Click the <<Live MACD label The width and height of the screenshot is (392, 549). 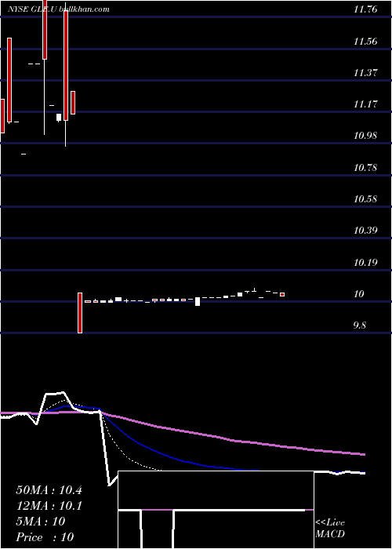coord(330,529)
